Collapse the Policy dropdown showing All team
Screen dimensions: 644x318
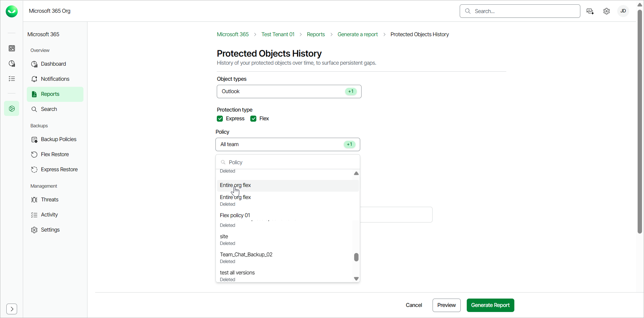287,144
